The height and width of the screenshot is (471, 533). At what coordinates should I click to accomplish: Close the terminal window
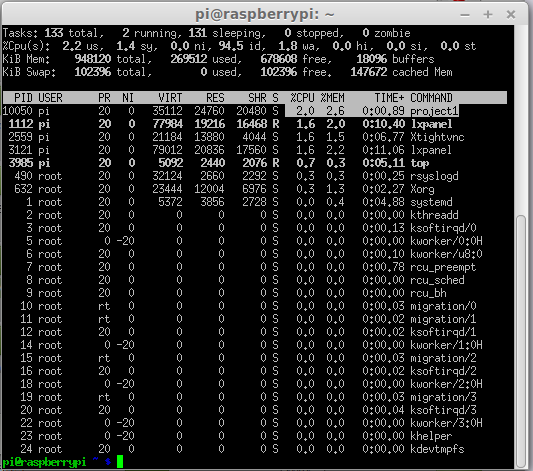(x=511, y=15)
